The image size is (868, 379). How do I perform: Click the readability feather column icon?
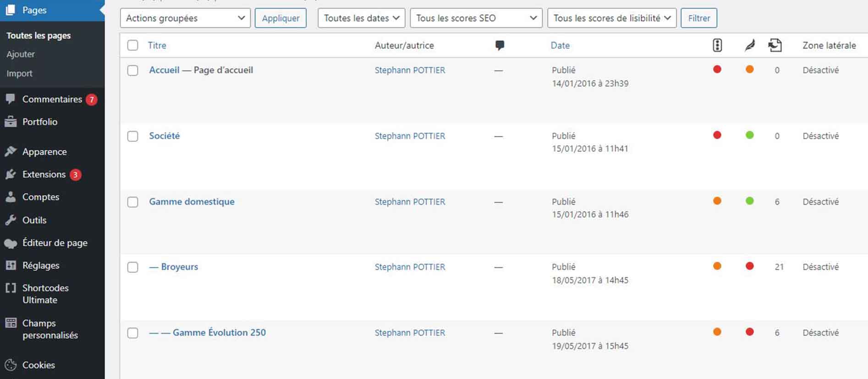tap(750, 45)
